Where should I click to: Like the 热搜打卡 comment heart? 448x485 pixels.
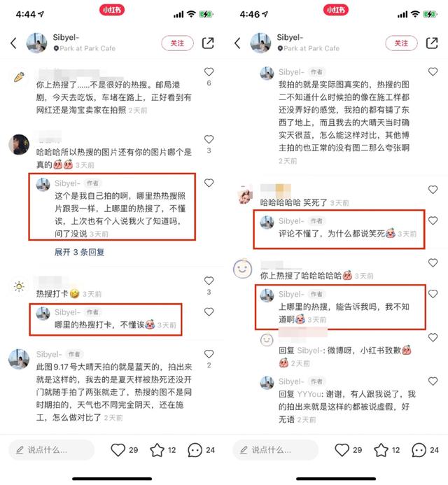(209, 281)
